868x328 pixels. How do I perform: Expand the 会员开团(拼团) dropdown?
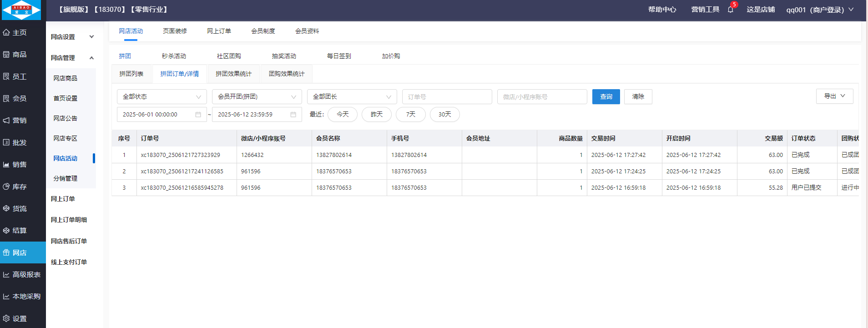pos(257,97)
